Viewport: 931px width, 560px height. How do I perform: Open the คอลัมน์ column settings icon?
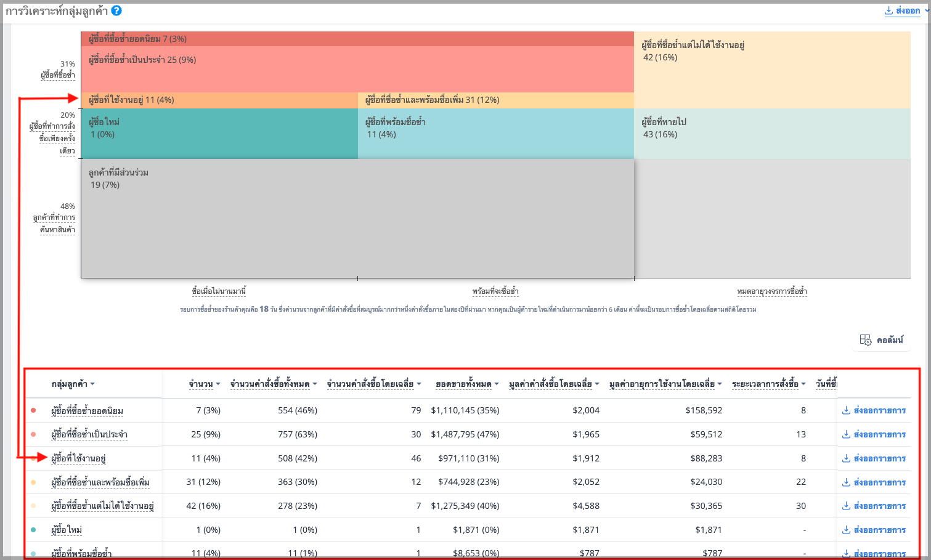point(866,340)
